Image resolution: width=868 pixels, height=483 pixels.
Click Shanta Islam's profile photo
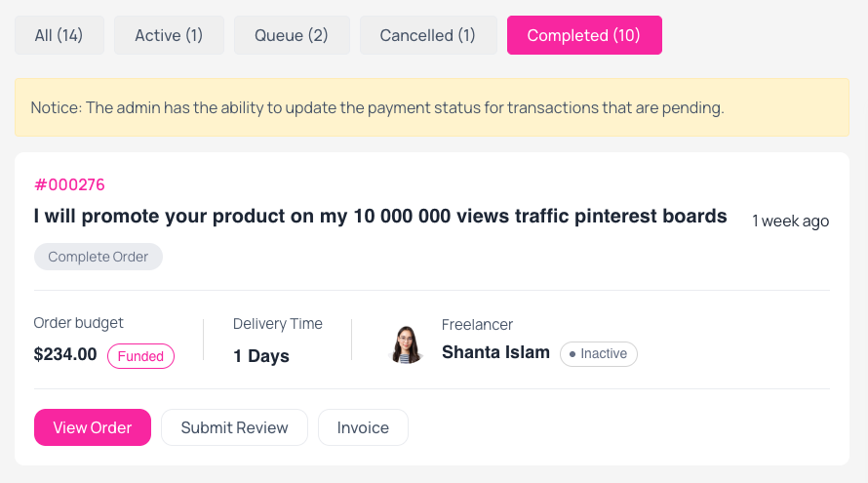407,344
